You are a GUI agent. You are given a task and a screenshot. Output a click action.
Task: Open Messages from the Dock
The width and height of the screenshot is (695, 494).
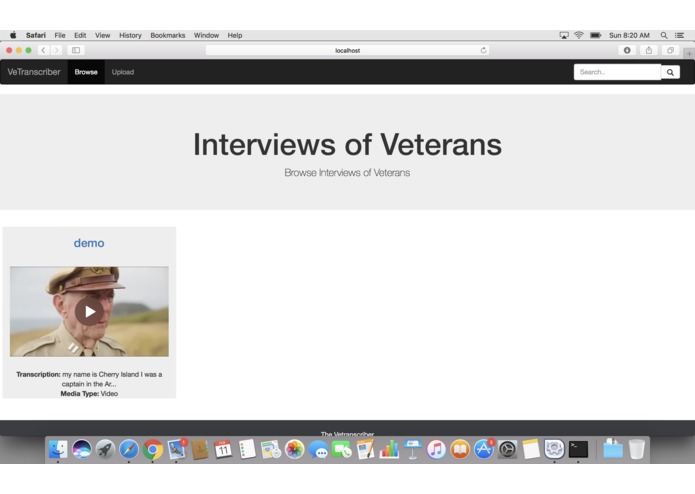(318, 449)
